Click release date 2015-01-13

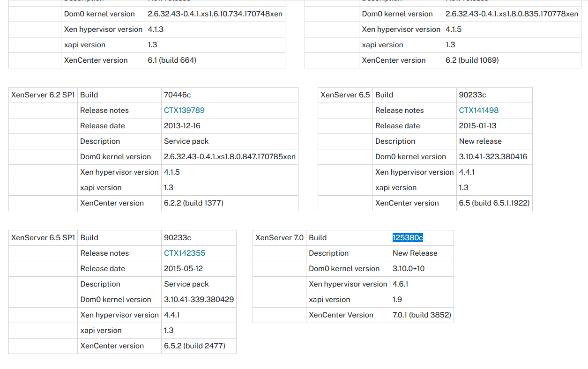pyautogui.click(x=477, y=126)
